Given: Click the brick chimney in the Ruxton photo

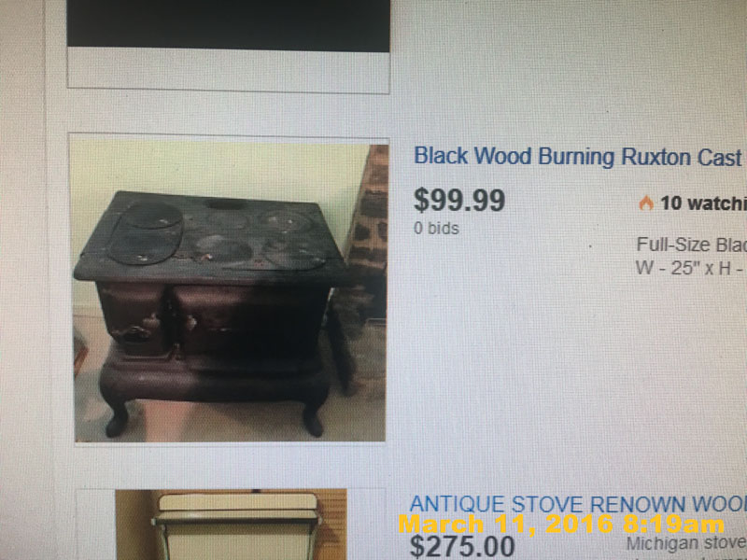Looking at the screenshot, I should [368, 209].
